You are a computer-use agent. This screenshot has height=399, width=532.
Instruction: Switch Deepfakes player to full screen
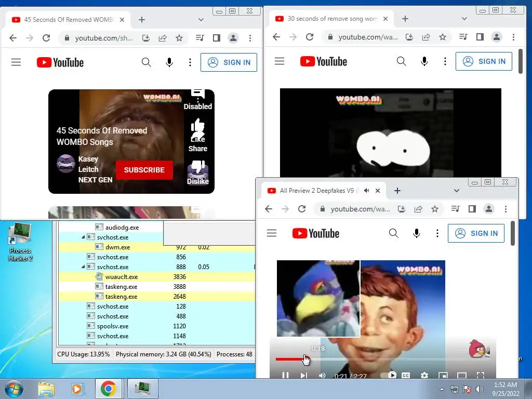pyautogui.click(x=481, y=375)
